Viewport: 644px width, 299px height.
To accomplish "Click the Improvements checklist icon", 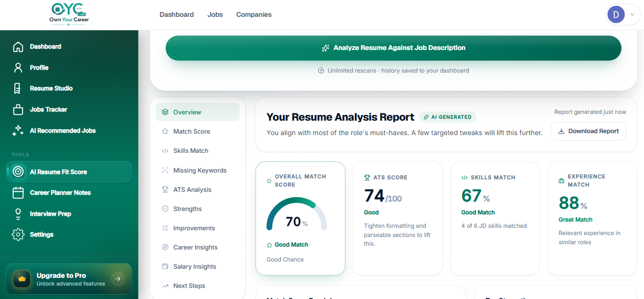I will 165,228.
